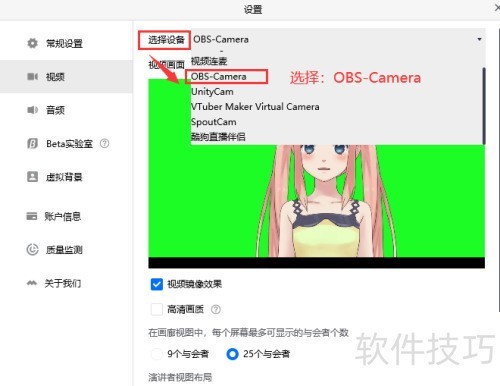The width and height of the screenshot is (500, 386).
Task: Choose UnityCam from device list
Action: coord(337,91)
